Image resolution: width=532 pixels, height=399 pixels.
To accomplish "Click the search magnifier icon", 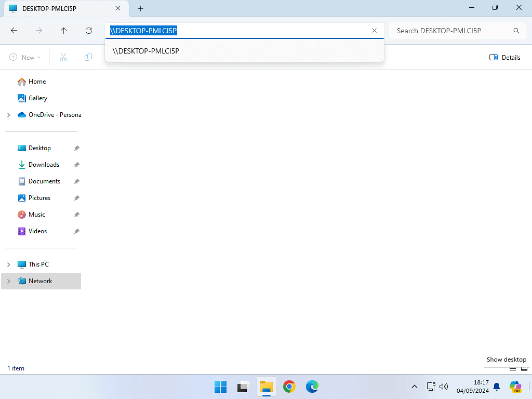I will click(516, 31).
